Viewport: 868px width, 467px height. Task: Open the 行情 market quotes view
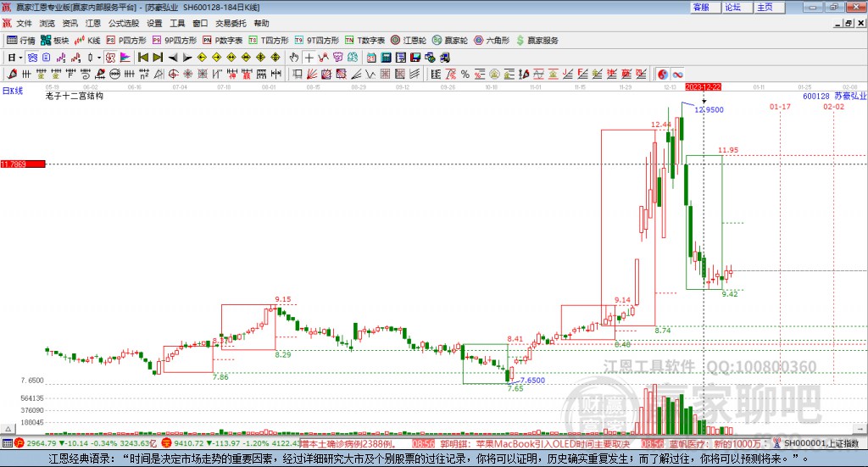click(x=20, y=41)
